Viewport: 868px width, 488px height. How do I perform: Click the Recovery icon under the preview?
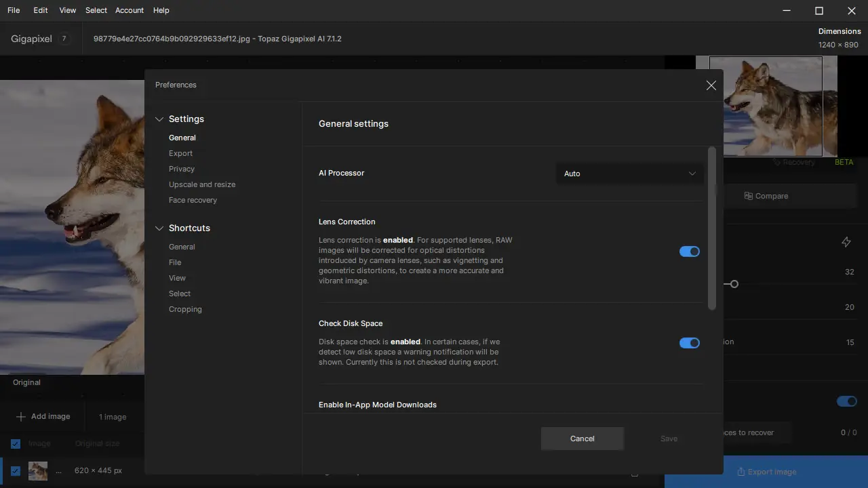point(777,163)
